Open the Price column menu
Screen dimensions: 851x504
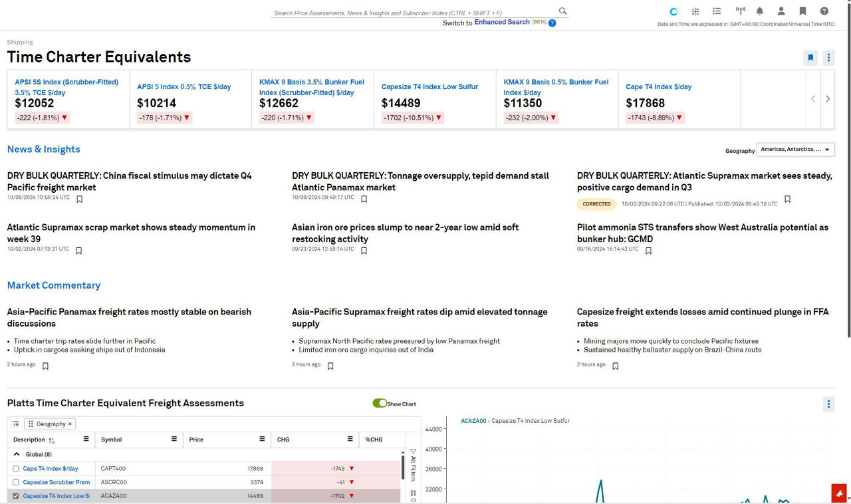pos(263,440)
